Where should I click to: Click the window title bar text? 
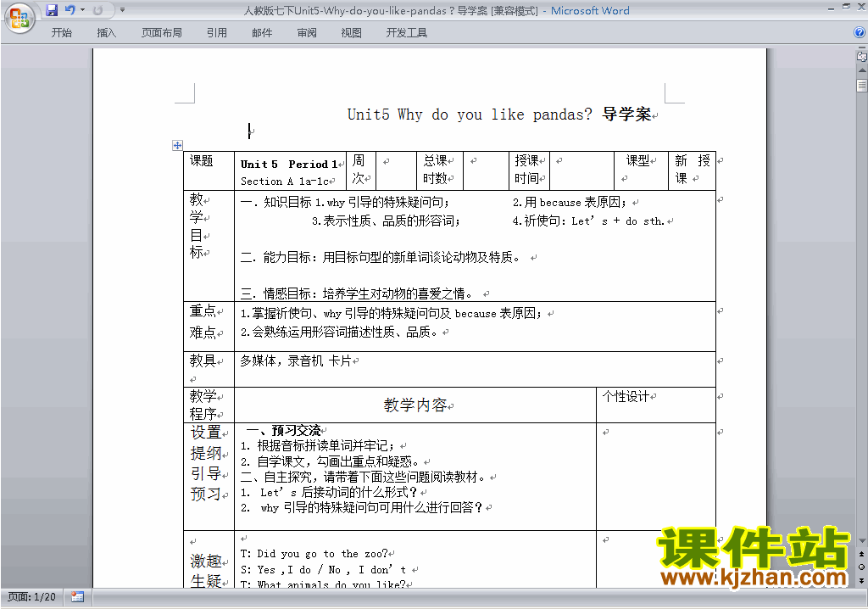(x=437, y=10)
